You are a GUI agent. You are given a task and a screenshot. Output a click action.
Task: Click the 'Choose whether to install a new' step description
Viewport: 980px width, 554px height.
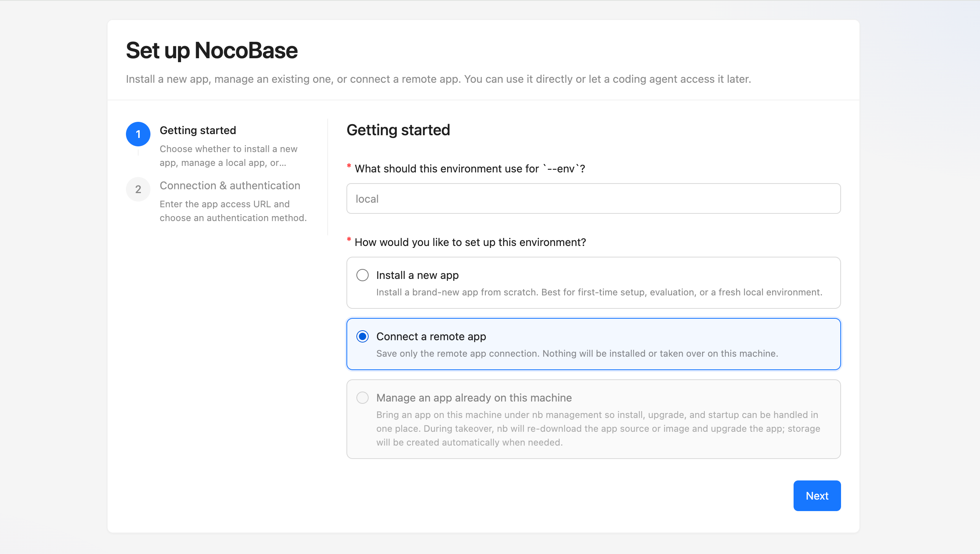pos(229,156)
